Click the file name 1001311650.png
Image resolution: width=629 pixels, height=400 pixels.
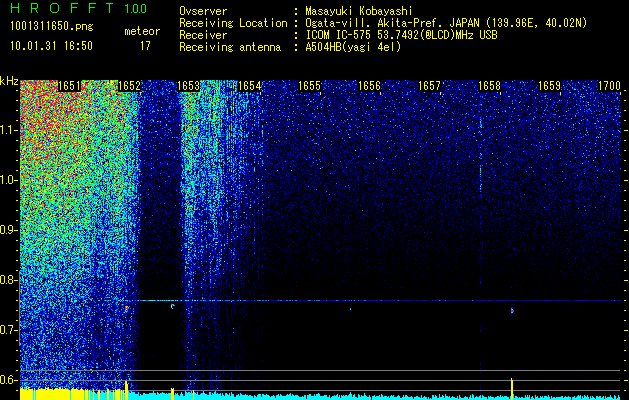pos(52,26)
